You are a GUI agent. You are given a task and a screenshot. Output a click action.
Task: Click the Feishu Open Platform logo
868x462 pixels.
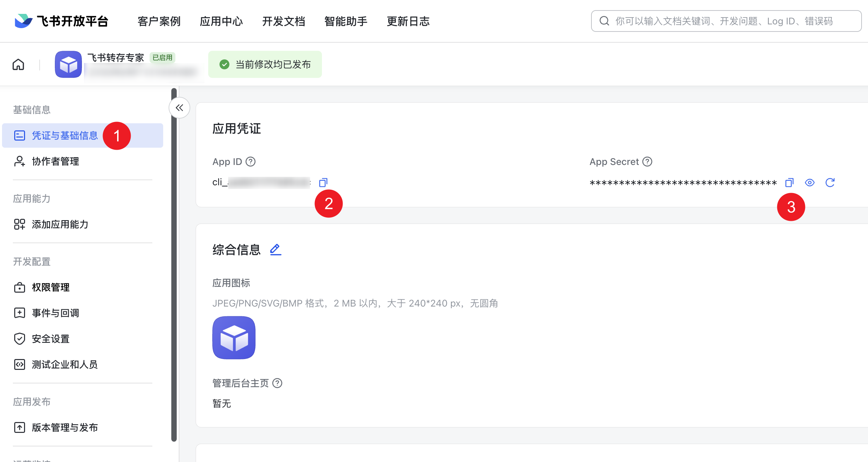click(x=61, y=21)
